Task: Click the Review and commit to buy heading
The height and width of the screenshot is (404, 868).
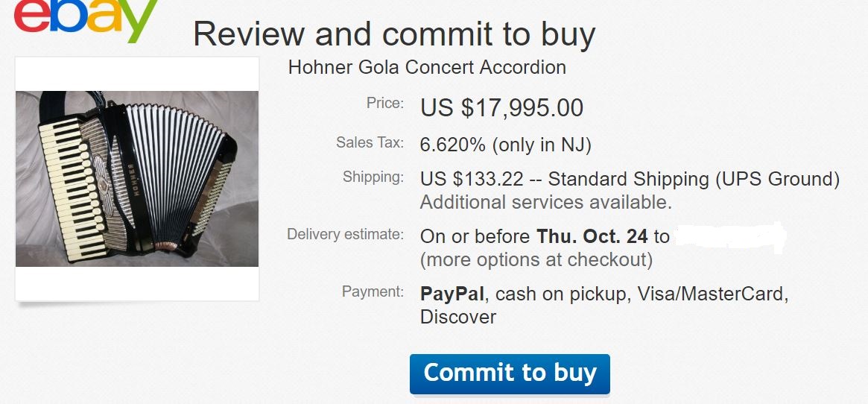Action: click(394, 34)
